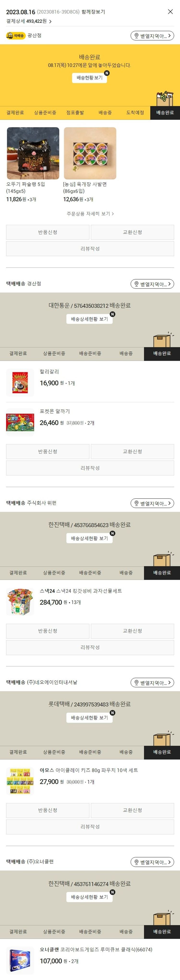Select 배송완료 tab under yellow banner
Image resolution: width=180 pixels, height=980 pixels.
coord(165,113)
